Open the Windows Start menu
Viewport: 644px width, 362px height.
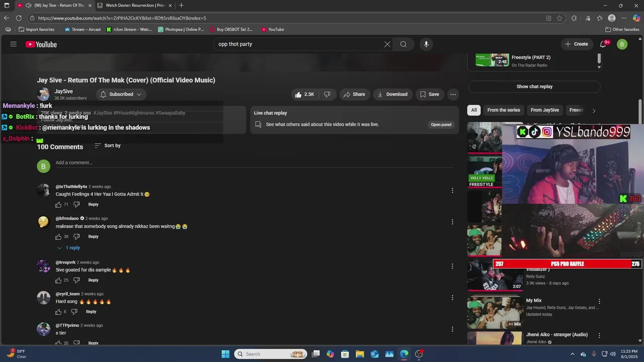coord(225,354)
